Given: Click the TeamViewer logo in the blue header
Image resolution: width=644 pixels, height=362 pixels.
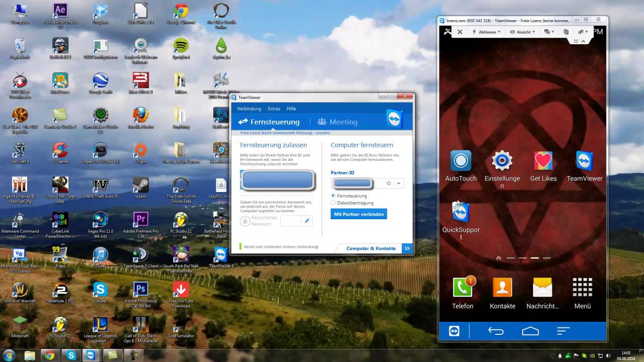Looking at the screenshot, I should pyautogui.click(x=394, y=119).
